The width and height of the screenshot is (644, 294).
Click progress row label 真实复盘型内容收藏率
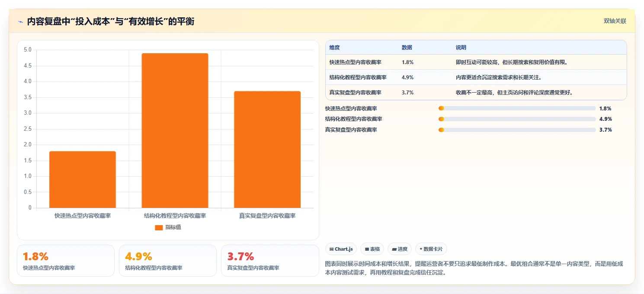click(351, 130)
